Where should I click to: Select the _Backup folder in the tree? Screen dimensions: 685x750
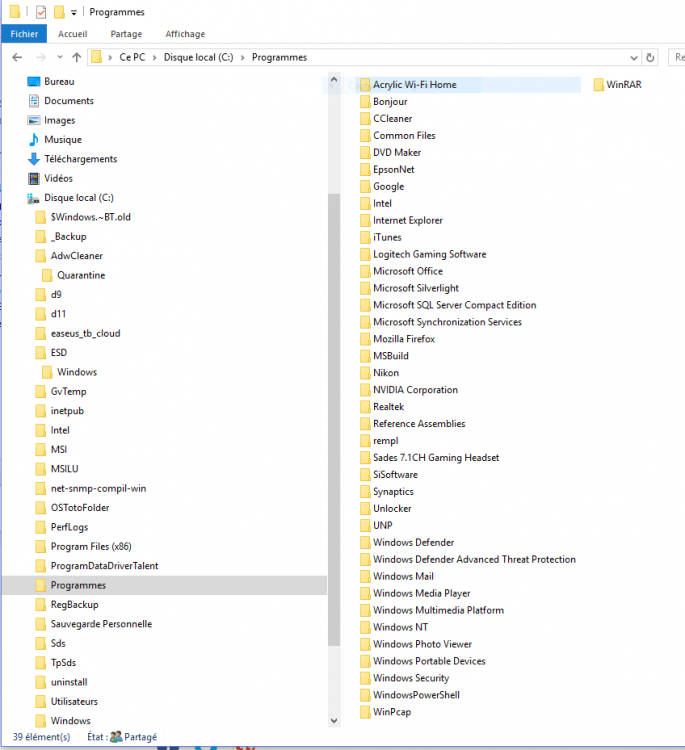click(68, 237)
